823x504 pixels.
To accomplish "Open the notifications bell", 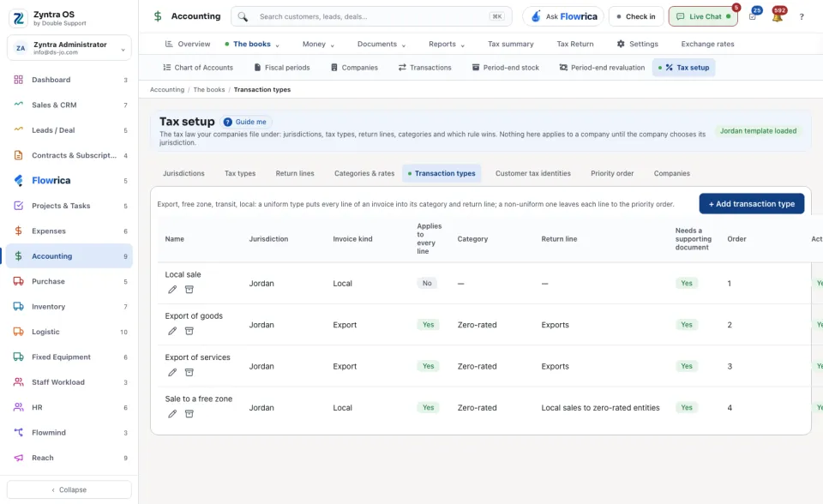I will pyautogui.click(x=778, y=16).
